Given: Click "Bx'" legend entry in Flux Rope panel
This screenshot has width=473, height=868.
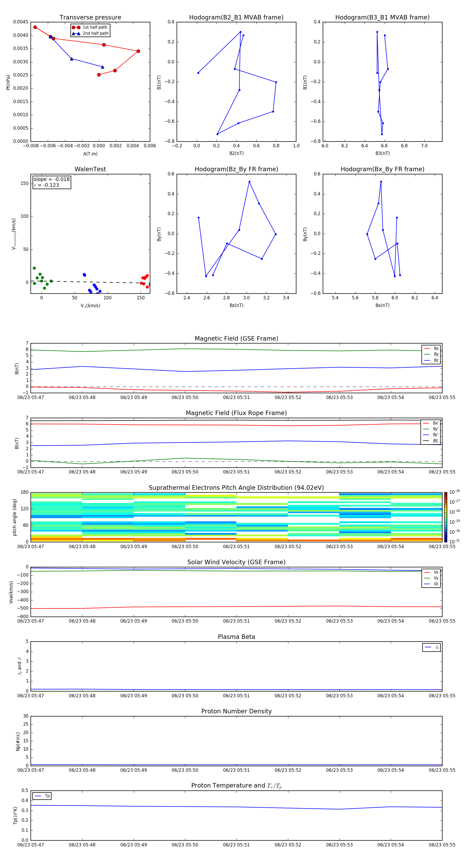Looking at the screenshot, I should [431, 423].
